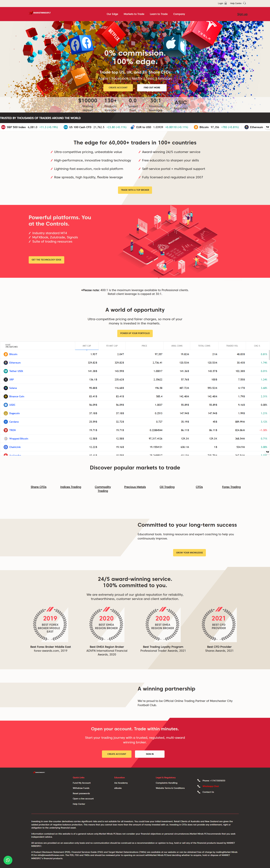Click the ChainLink coin icon
The width and height of the screenshot is (270, 868).
[x=6, y=447]
